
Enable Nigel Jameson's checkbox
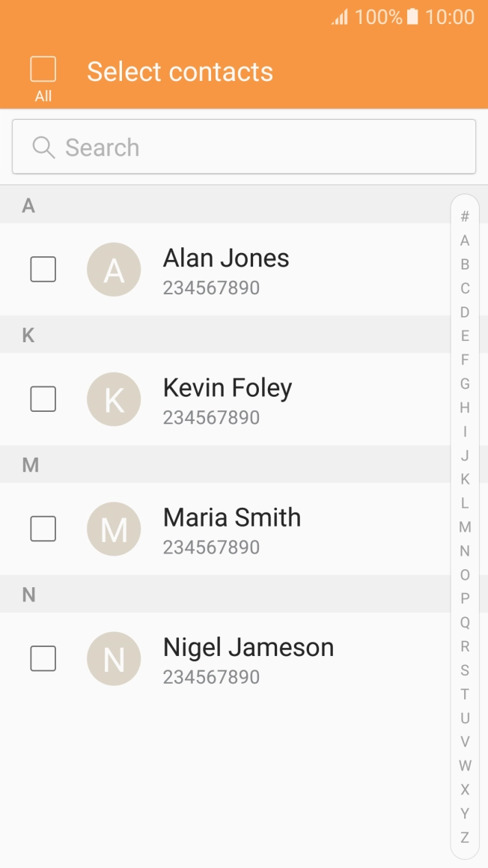(x=43, y=658)
